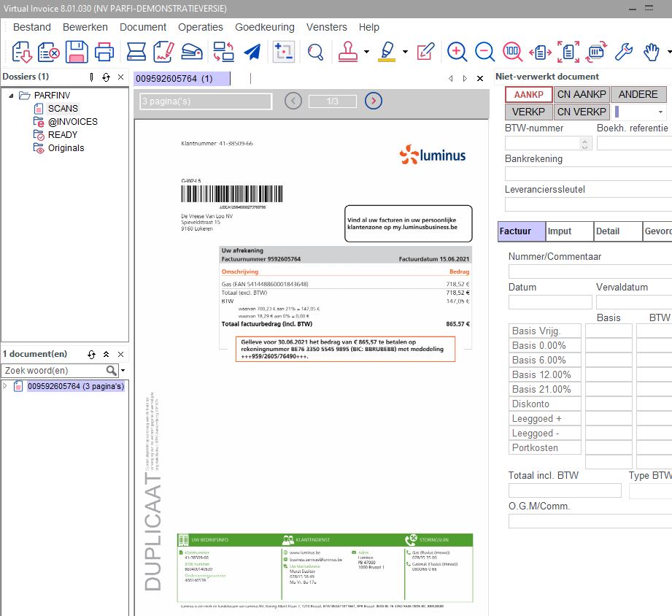Open the search options dropdown arrow
This screenshot has width=672, height=616.
123,370
